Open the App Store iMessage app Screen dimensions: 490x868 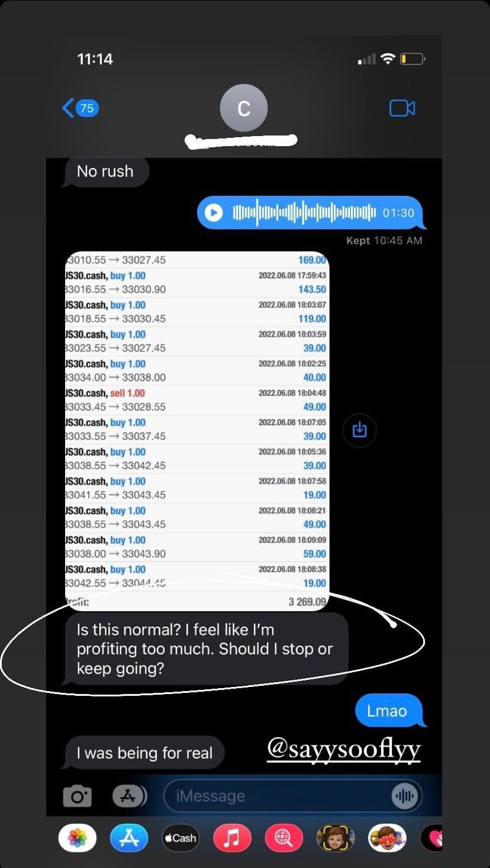tap(129, 838)
